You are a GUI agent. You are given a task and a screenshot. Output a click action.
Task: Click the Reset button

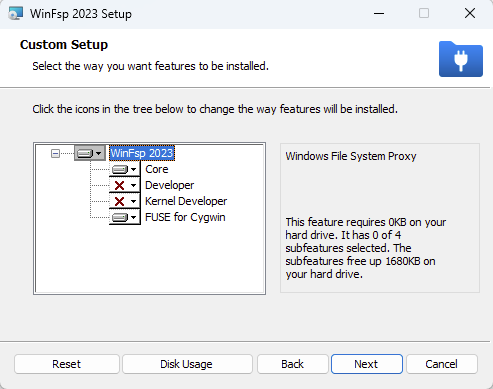67,364
